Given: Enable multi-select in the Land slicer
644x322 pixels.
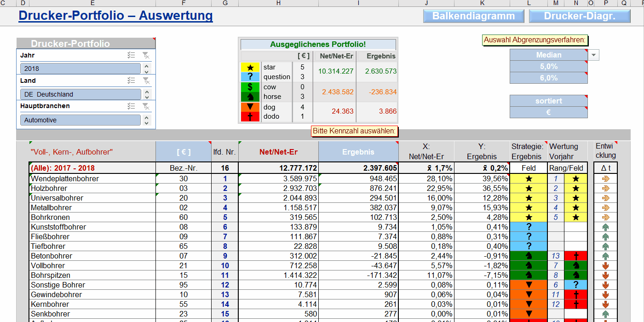Looking at the screenshot, I should (132, 80).
